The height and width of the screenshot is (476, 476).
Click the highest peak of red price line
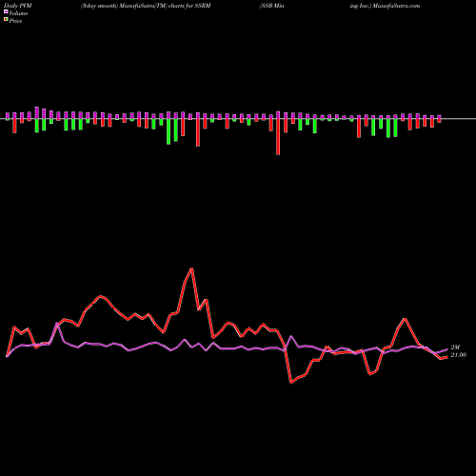click(x=191, y=268)
